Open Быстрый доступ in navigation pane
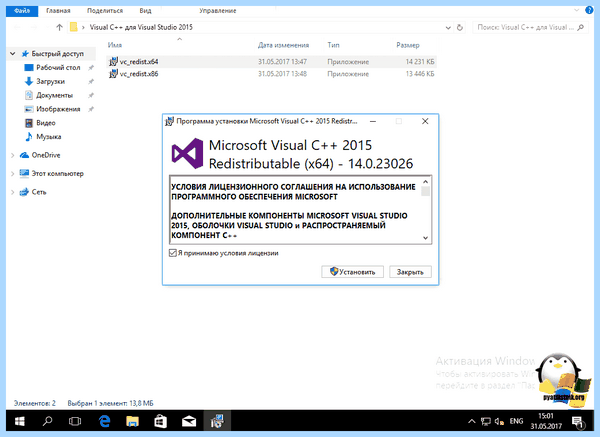 click(x=57, y=54)
